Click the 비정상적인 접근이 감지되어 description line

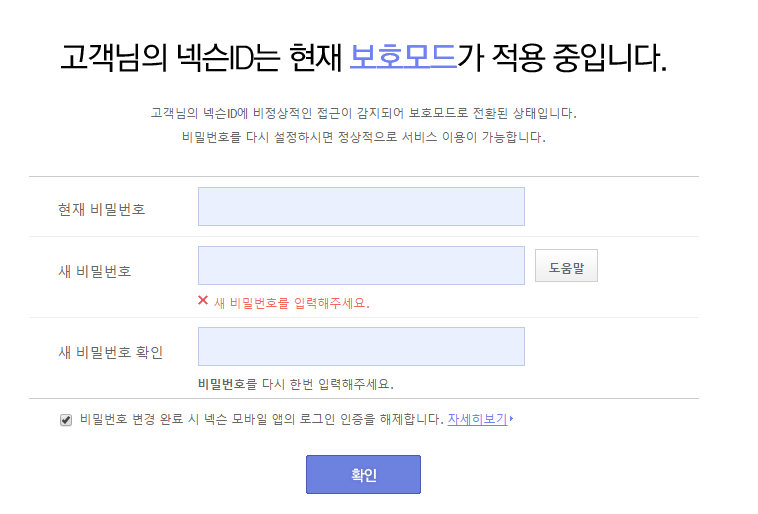point(363,113)
